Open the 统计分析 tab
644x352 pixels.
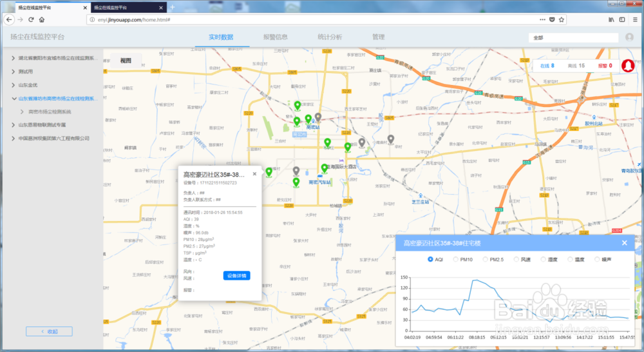(329, 37)
